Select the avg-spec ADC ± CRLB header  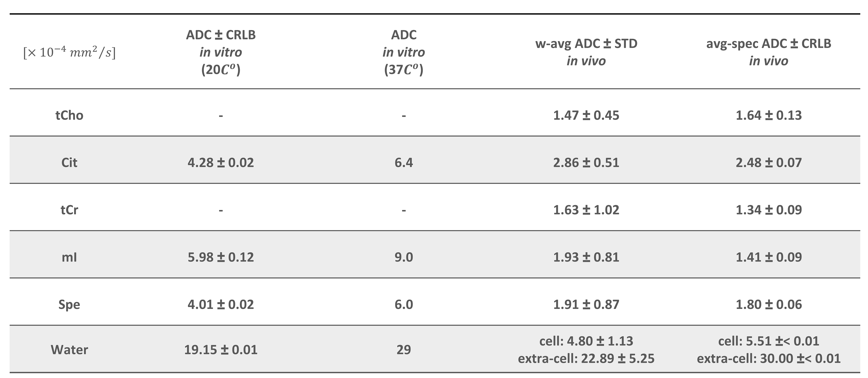pyautogui.click(x=769, y=52)
